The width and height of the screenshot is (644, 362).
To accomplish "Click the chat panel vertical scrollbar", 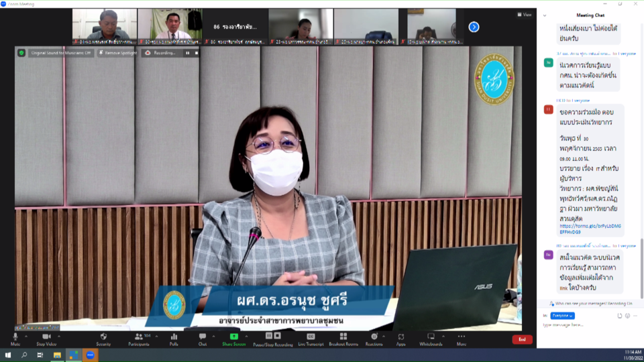I will [641, 269].
